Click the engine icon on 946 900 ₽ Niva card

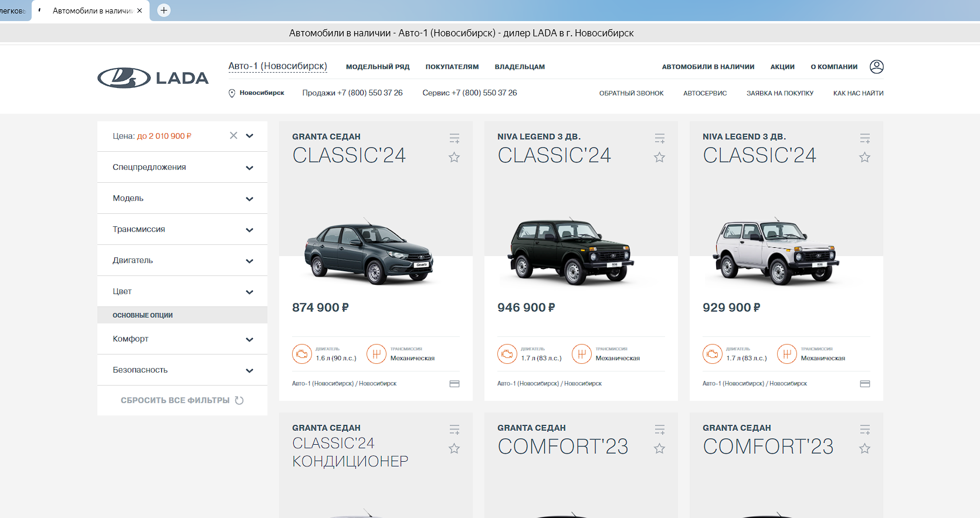click(x=507, y=354)
